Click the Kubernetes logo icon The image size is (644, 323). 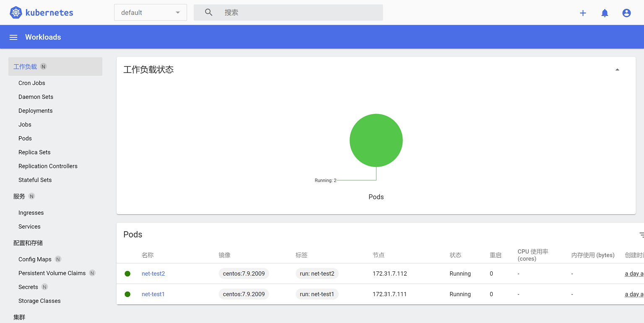pos(16,13)
